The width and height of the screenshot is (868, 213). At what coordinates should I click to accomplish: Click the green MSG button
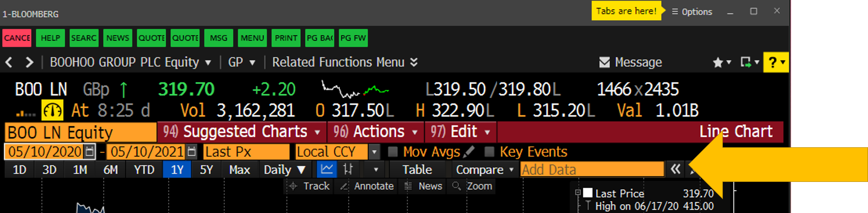pyautogui.click(x=219, y=38)
